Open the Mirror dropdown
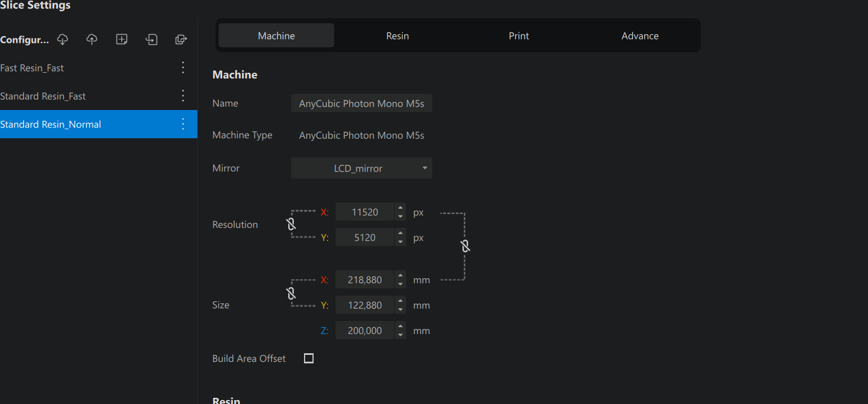The height and width of the screenshot is (404, 868). [362, 168]
